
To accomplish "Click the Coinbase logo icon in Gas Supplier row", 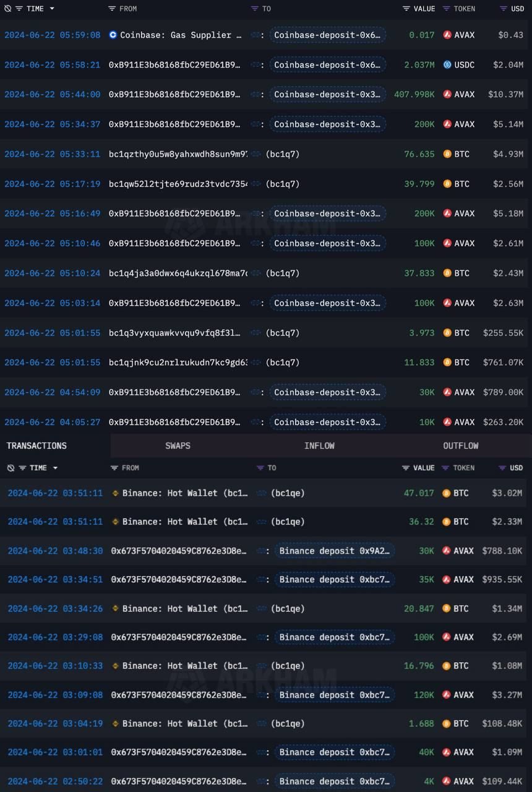I will pyautogui.click(x=113, y=35).
